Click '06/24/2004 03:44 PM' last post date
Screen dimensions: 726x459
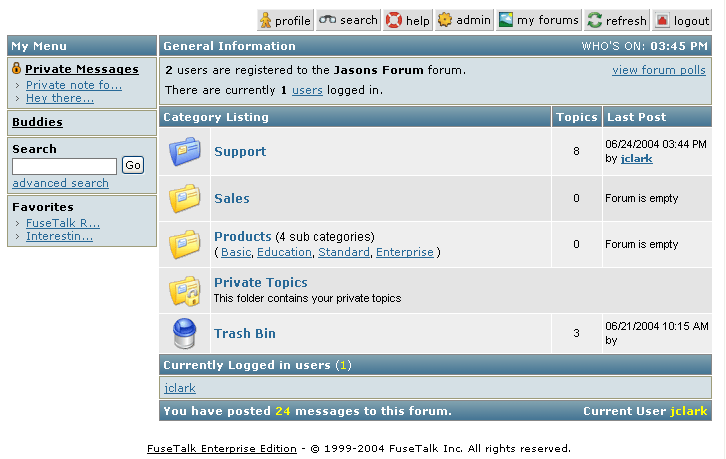[656, 144]
